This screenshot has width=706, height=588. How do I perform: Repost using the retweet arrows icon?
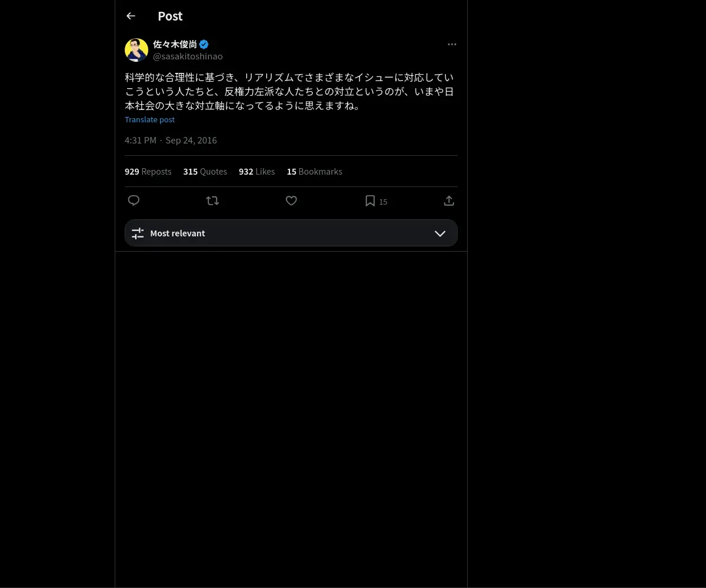click(212, 201)
